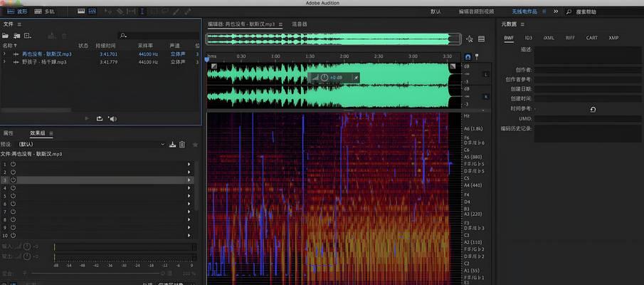The width and height of the screenshot is (644, 285).
Task: Toggle the left channel L button
Action: click(486, 74)
